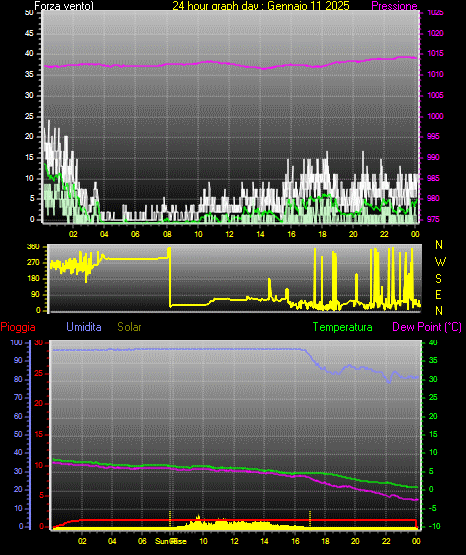Click the Solar legend label
The image size is (466, 555).
130,327
